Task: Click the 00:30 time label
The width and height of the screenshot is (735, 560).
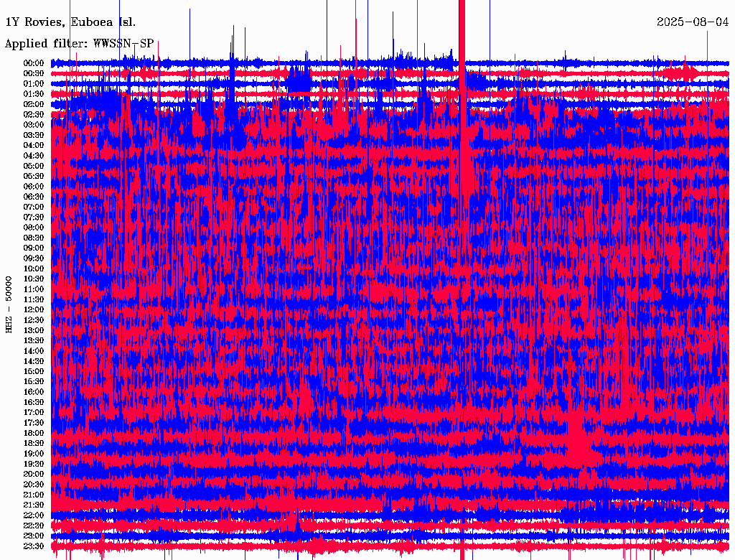Action: pyautogui.click(x=34, y=73)
